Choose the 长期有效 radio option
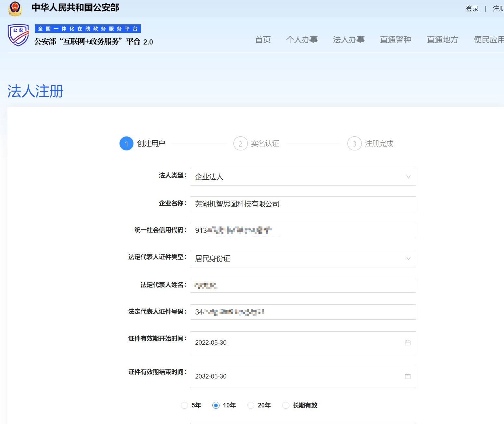The height and width of the screenshot is (424, 504). [x=286, y=405]
